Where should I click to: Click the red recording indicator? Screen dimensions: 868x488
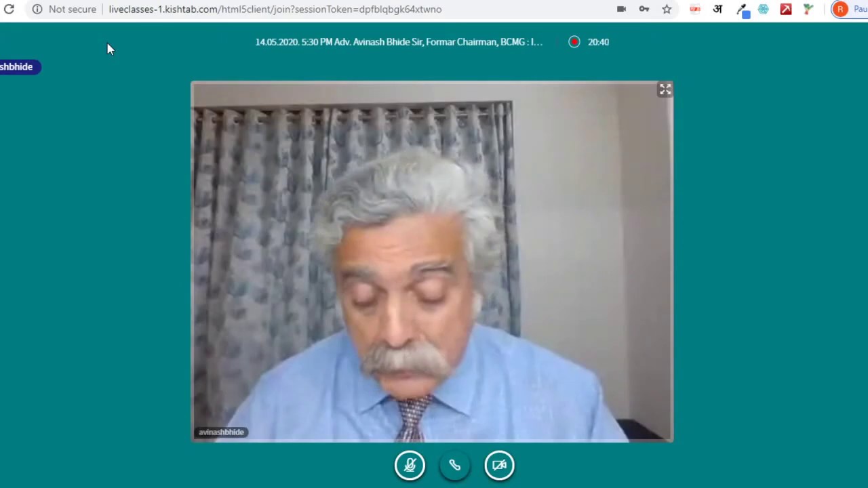point(574,42)
